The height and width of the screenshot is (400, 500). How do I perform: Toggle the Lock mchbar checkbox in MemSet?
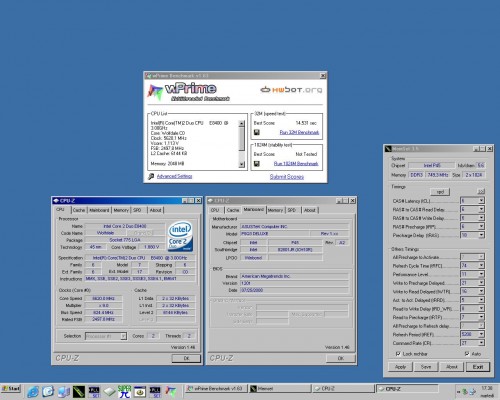[398, 354]
